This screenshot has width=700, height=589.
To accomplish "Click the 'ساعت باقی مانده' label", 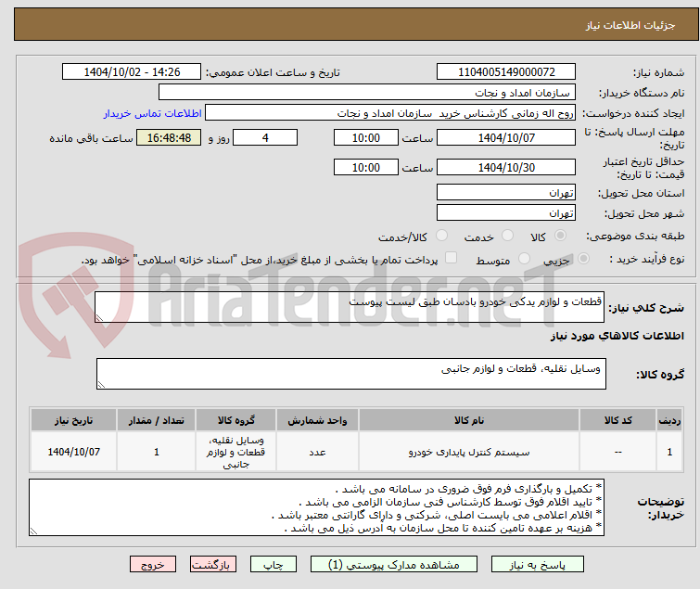I will click(x=91, y=138).
